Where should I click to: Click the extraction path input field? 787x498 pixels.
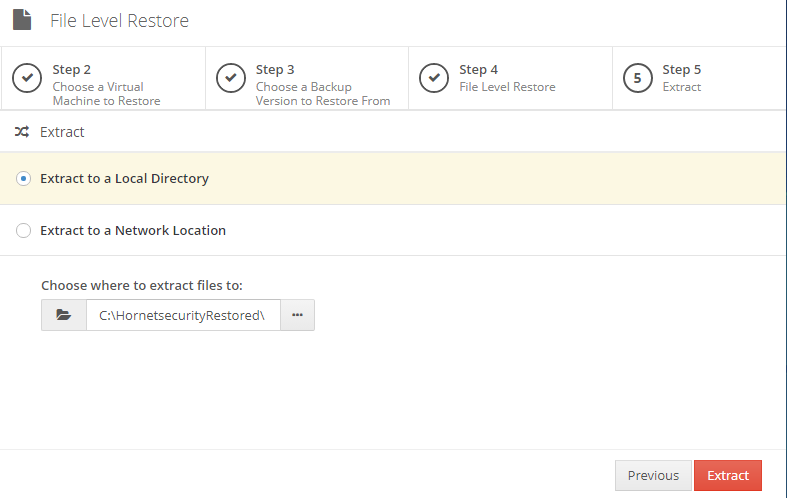tap(183, 315)
